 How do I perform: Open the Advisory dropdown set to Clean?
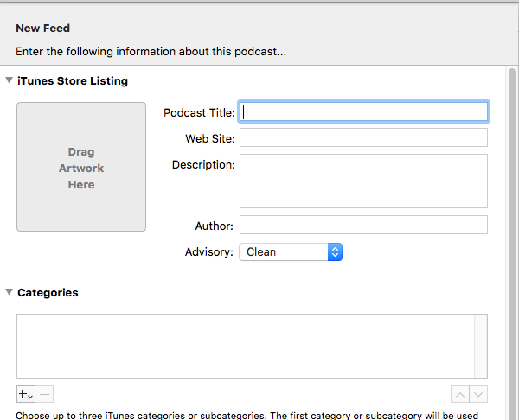(291, 252)
